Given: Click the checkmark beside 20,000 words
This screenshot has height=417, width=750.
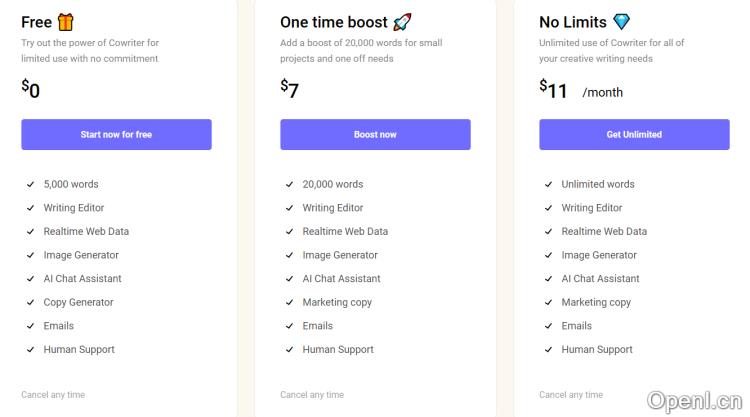Looking at the screenshot, I should pos(289,184).
